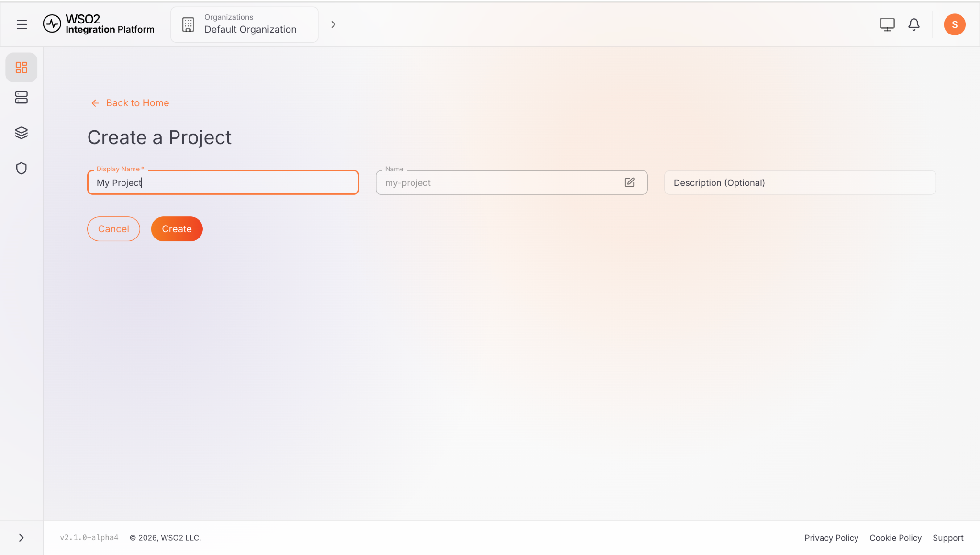Cancel project creation
The height and width of the screenshot is (555, 980).
tap(113, 229)
